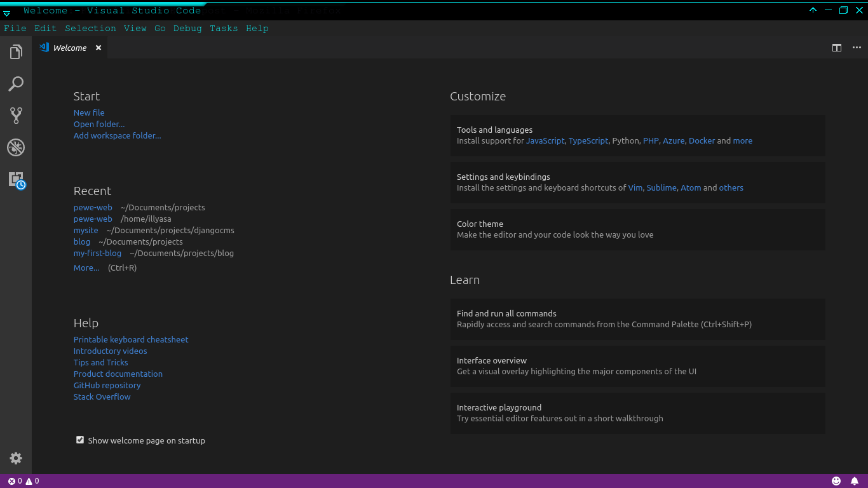Click the warnings count in status bar
The width and height of the screenshot is (868, 488).
[32, 481]
